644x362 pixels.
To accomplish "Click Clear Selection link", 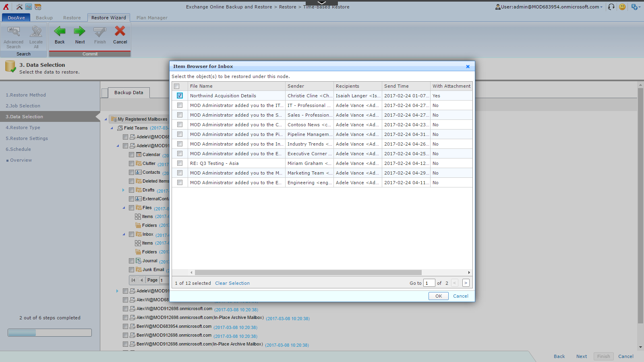I will (x=232, y=283).
